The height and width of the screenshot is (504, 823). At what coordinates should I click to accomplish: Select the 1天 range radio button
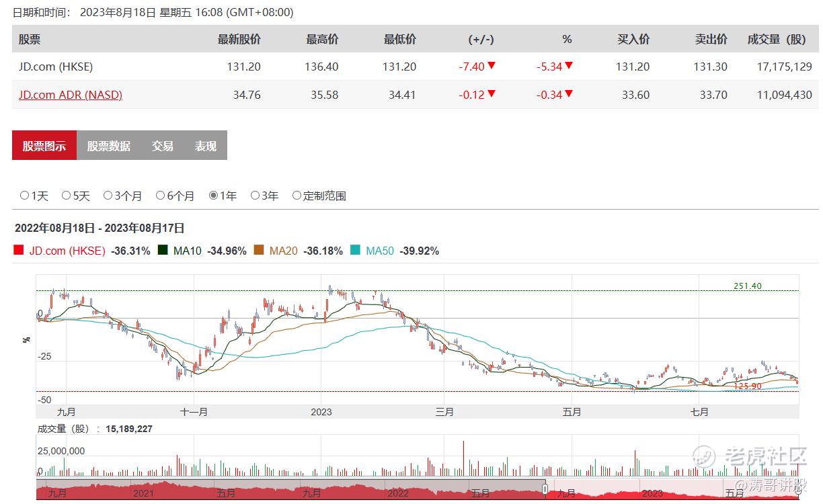(24, 196)
